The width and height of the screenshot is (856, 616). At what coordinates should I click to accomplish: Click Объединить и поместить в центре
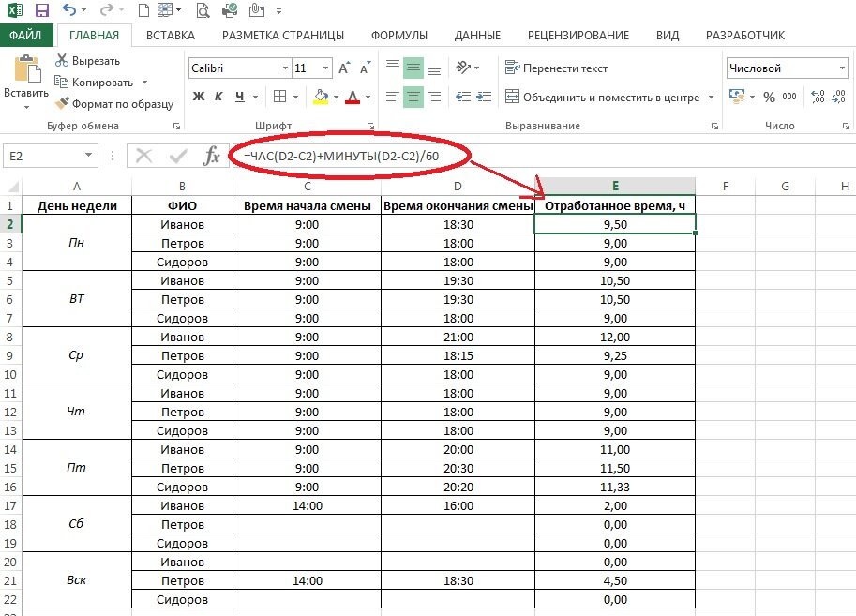[602, 98]
